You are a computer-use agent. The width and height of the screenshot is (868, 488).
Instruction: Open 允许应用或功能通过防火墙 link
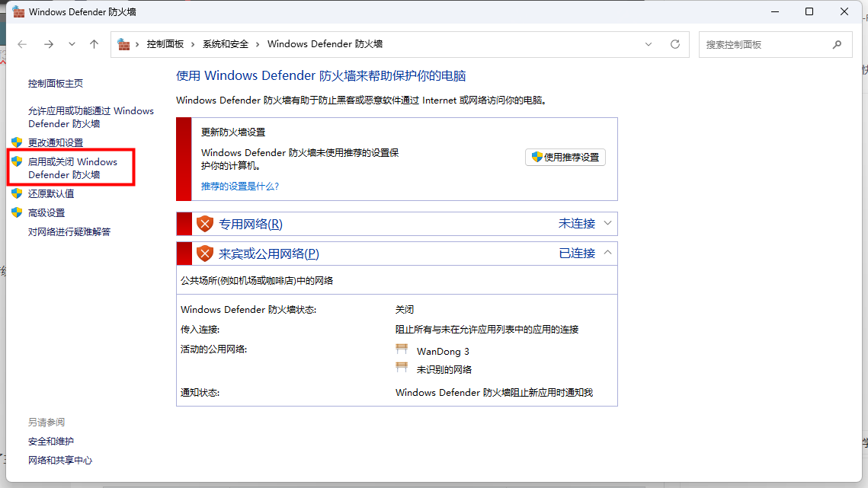click(x=91, y=117)
